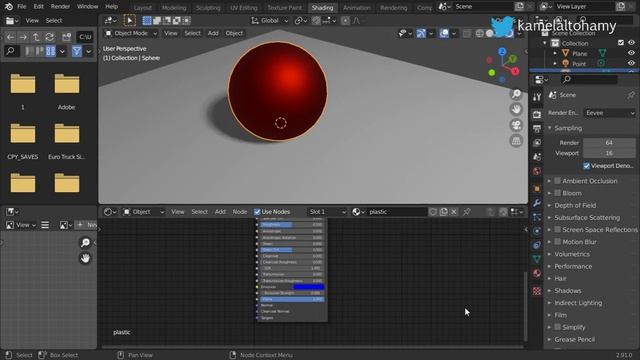The height and width of the screenshot is (360, 640).
Task: Open the Window menu
Action: [87, 7]
